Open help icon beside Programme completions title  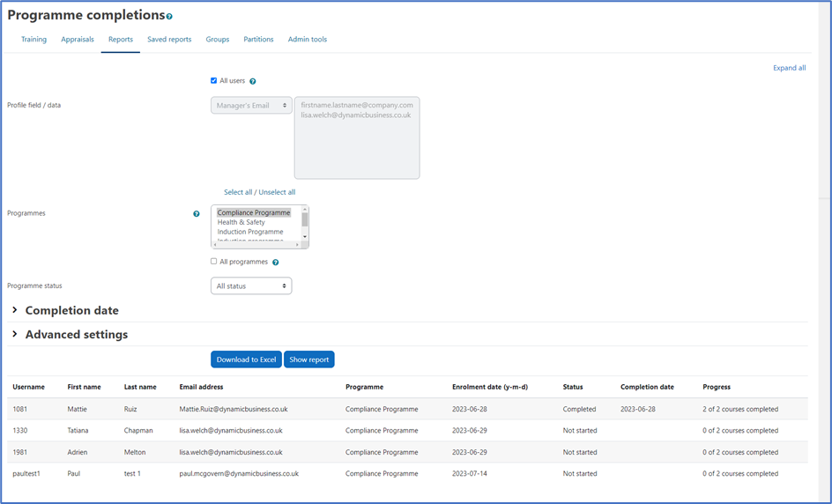169,17
